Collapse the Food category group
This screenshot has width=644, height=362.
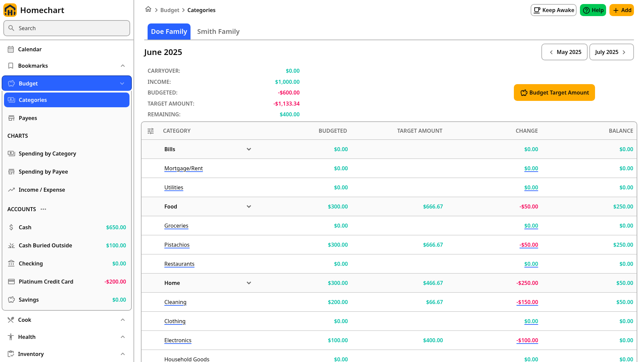click(249, 206)
